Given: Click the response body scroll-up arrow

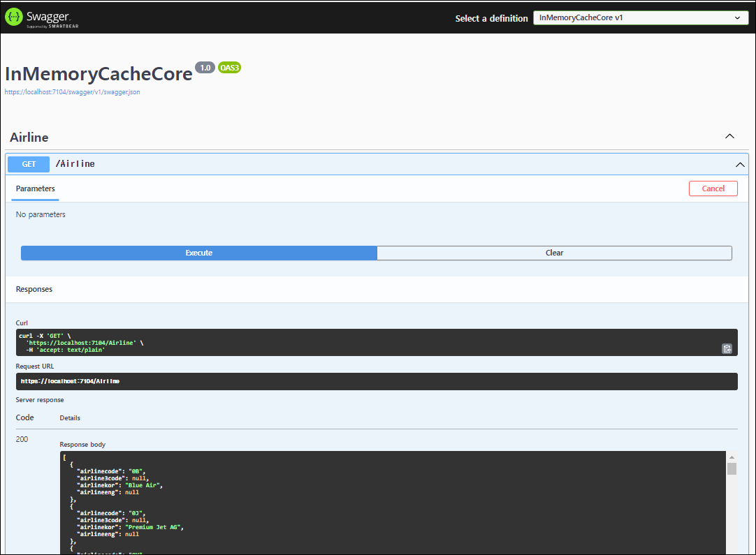Looking at the screenshot, I should [732, 456].
